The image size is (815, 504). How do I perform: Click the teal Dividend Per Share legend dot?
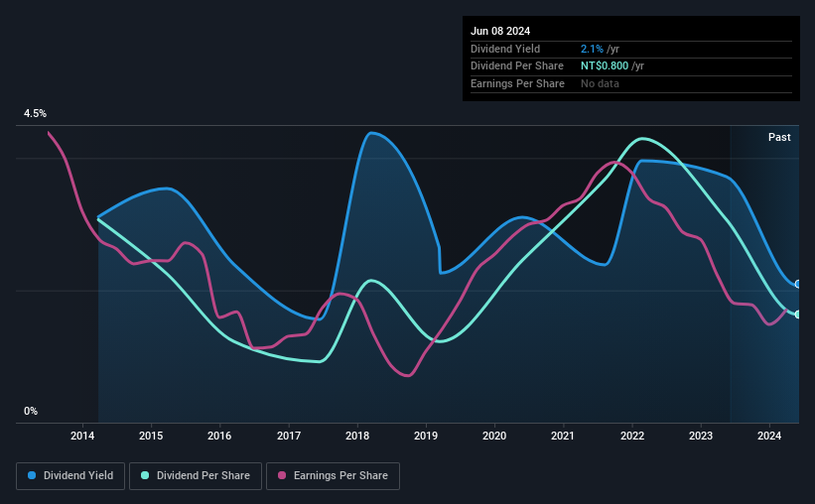145,475
